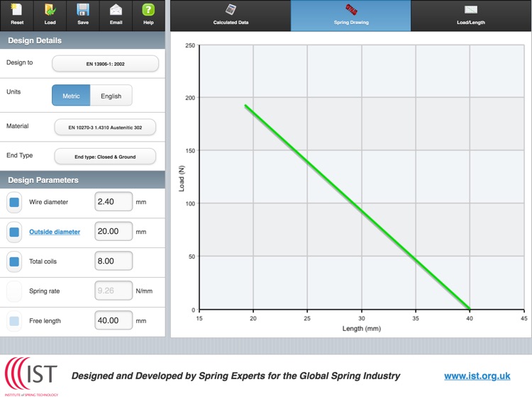Visit the www.ist.org.uk link
Screen dimensions: 532x399
click(x=477, y=376)
